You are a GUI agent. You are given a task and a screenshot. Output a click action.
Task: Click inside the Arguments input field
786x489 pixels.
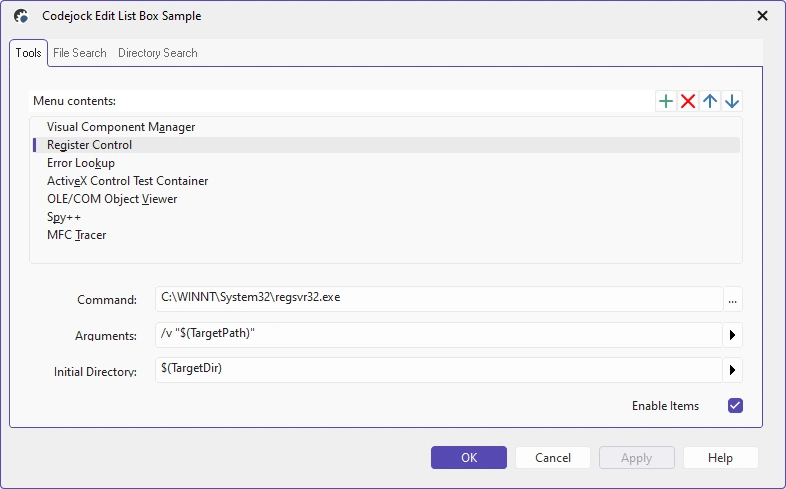439,335
